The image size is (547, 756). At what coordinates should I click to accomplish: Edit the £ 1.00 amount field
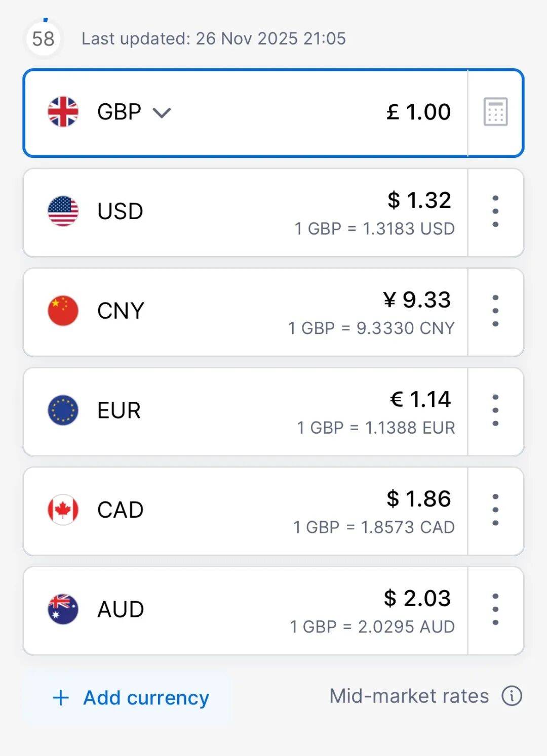point(418,112)
